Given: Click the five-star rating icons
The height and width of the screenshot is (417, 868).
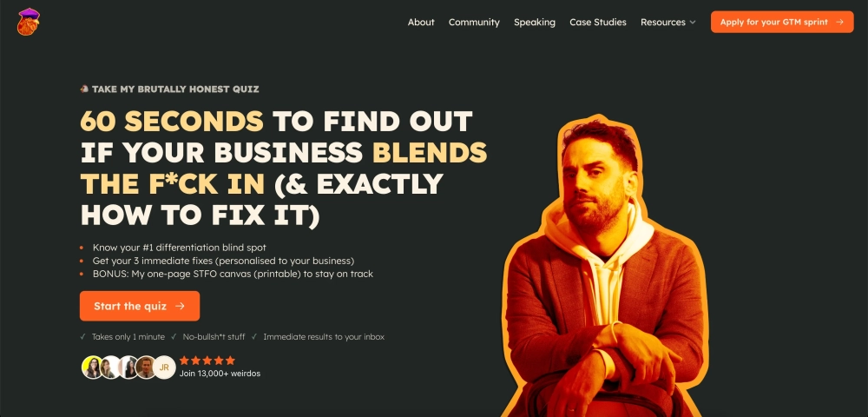Looking at the screenshot, I should (207, 361).
